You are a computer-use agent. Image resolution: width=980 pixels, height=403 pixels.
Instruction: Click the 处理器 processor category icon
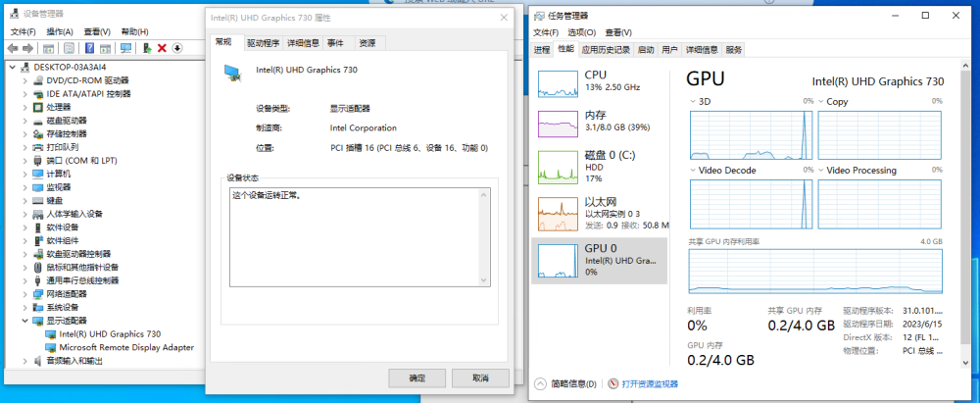pos(38,107)
